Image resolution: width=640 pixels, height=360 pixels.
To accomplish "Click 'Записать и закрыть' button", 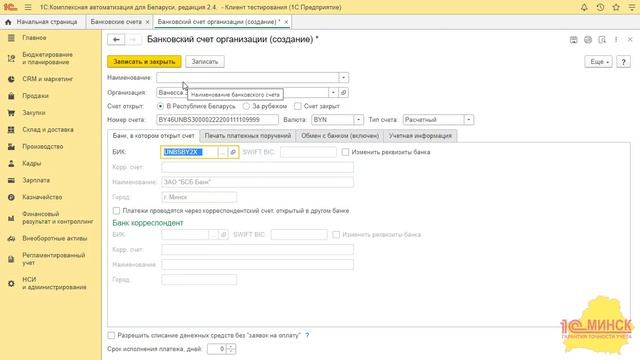I will pos(144,62).
